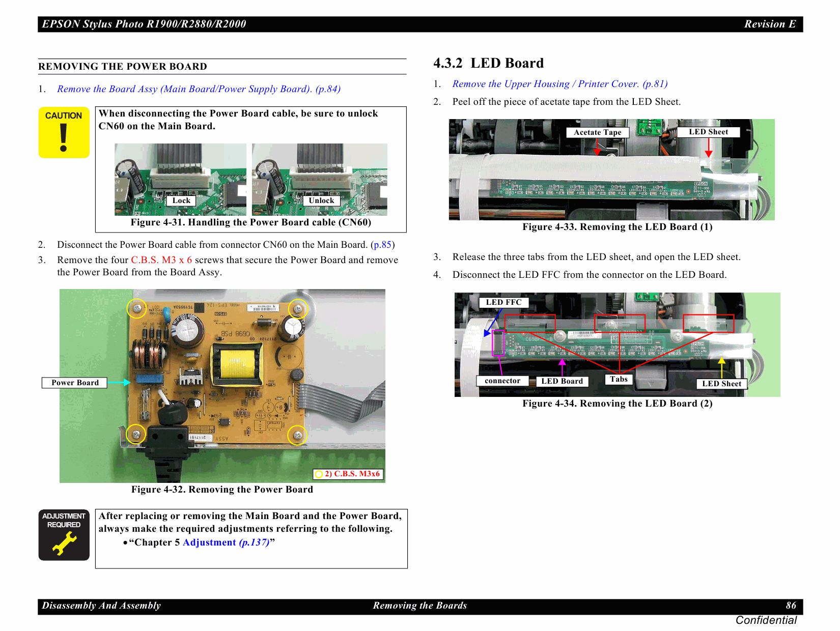
Task: Open the Remove the Board Assy (p.84) link
Action: coord(199,89)
